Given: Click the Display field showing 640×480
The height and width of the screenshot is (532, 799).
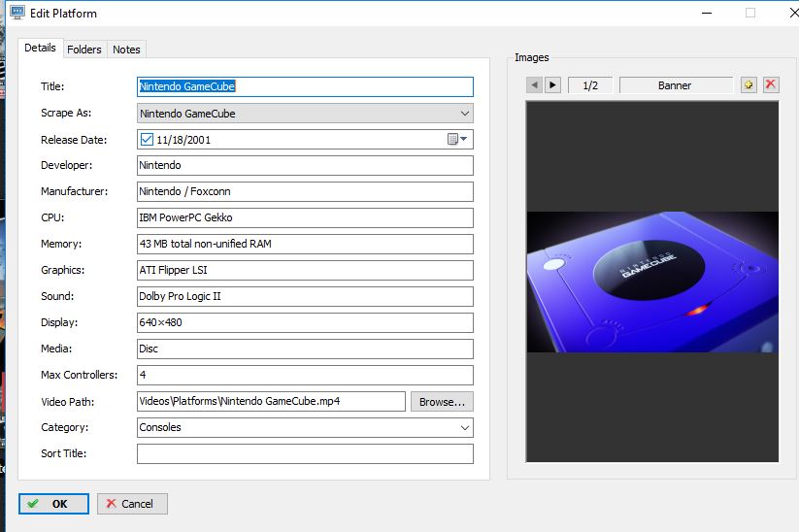Looking at the screenshot, I should (x=305, y=322).
